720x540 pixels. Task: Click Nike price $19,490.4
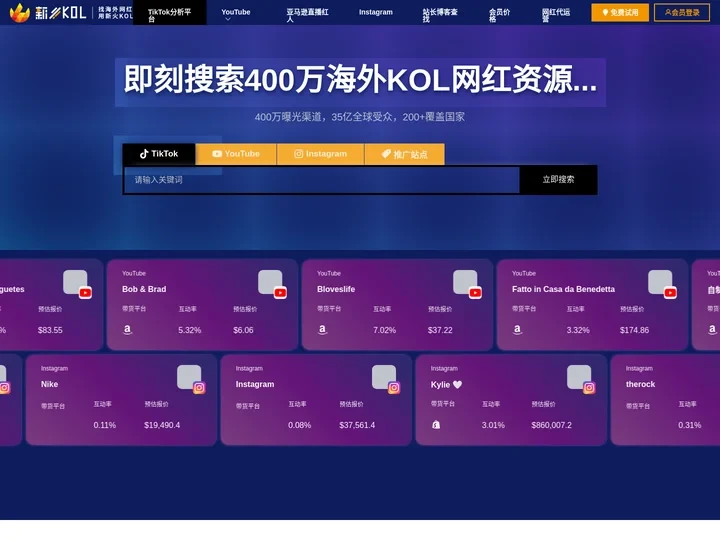[x=162, y=425]
